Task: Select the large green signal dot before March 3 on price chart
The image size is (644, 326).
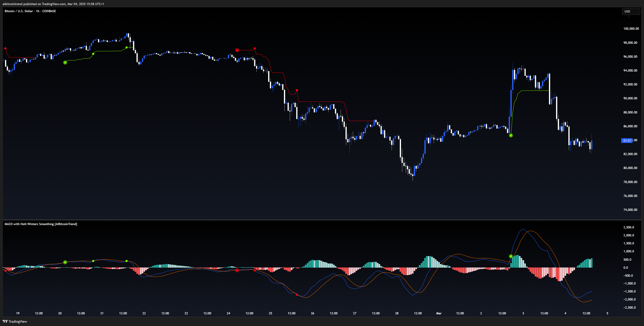Action: click(511, 135)
